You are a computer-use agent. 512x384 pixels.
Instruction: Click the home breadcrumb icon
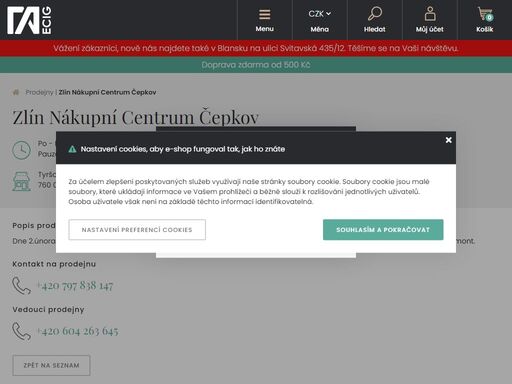pos(16,92)
